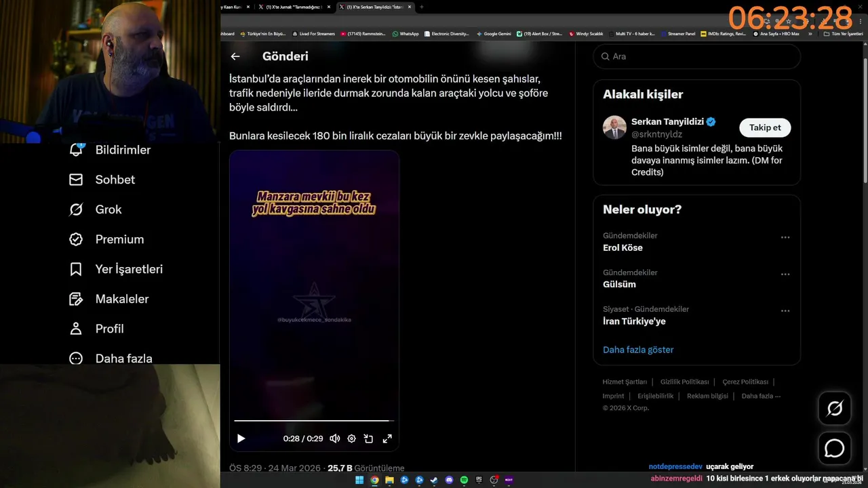Viewport: 868px width, 488px height.
Task: Click the Profil person icon
Action: pos(76,329)
